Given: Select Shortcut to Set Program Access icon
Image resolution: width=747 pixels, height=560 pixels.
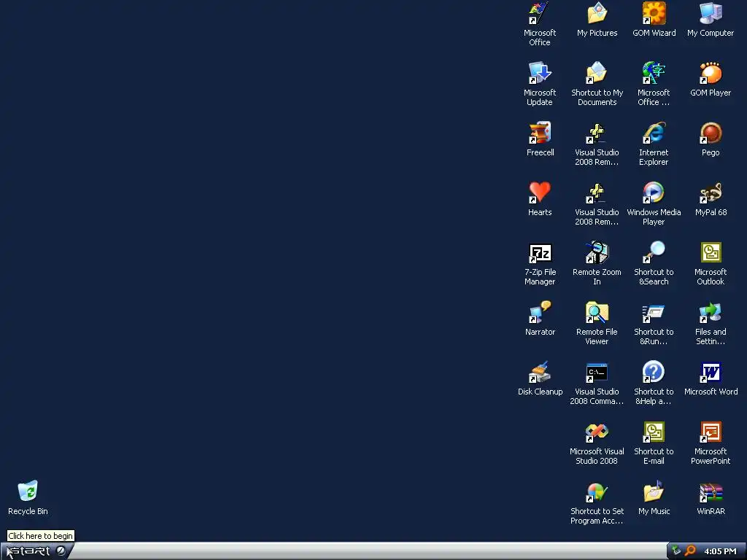Looking at the screenshot, I should click(x=597, y=492).
